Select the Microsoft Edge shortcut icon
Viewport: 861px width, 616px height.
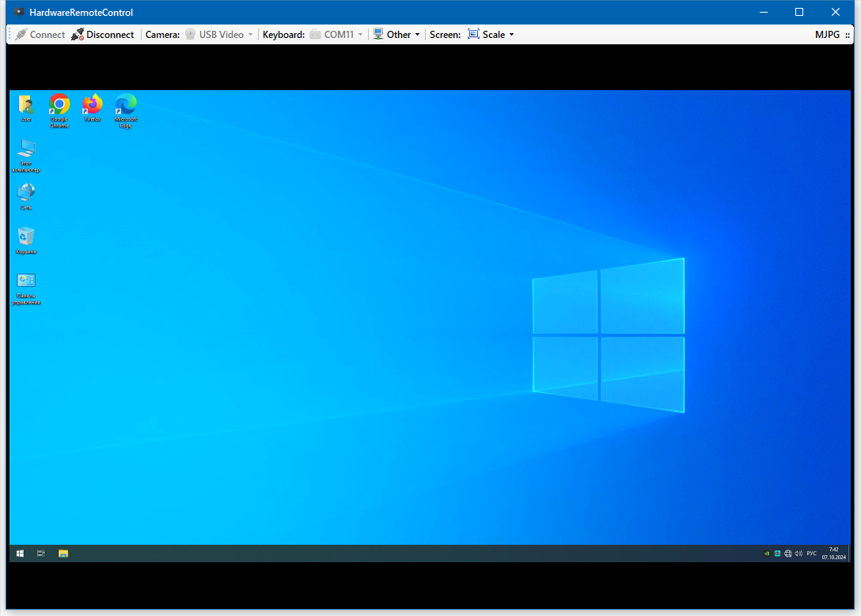click(x=126, y=111)
